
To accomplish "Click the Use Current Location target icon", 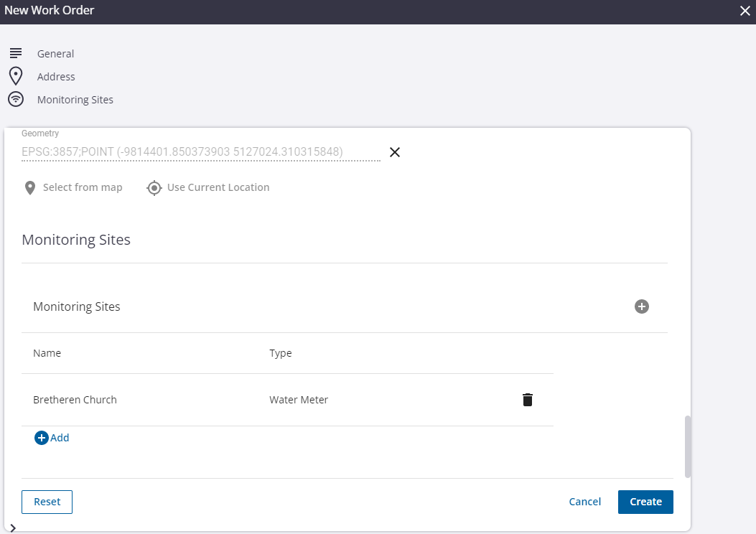I will tap(154, 187).
